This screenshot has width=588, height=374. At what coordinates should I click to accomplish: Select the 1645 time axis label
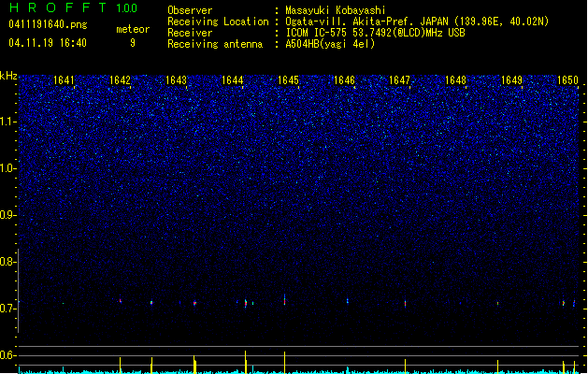click(288, 80)
